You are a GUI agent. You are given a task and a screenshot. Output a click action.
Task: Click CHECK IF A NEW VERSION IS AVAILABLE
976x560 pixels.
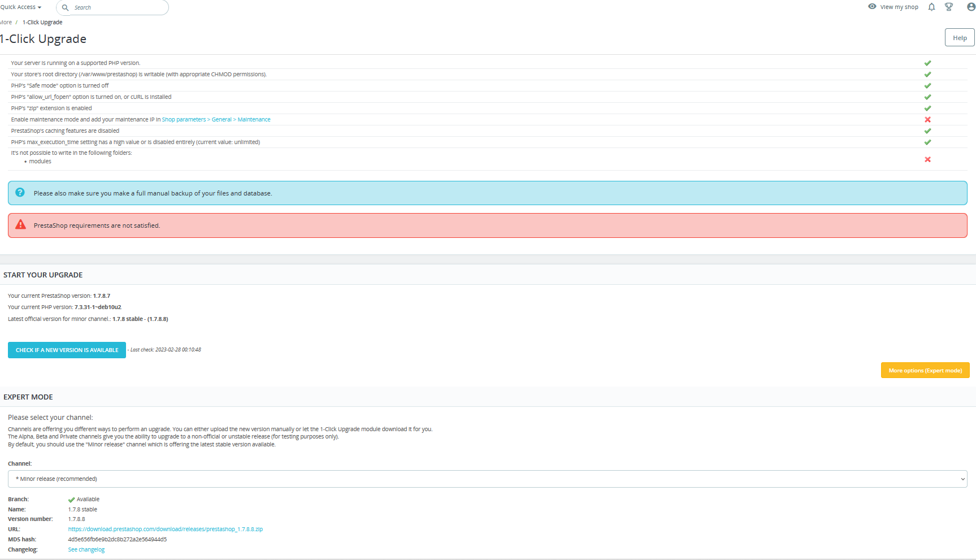coord(67,350)
